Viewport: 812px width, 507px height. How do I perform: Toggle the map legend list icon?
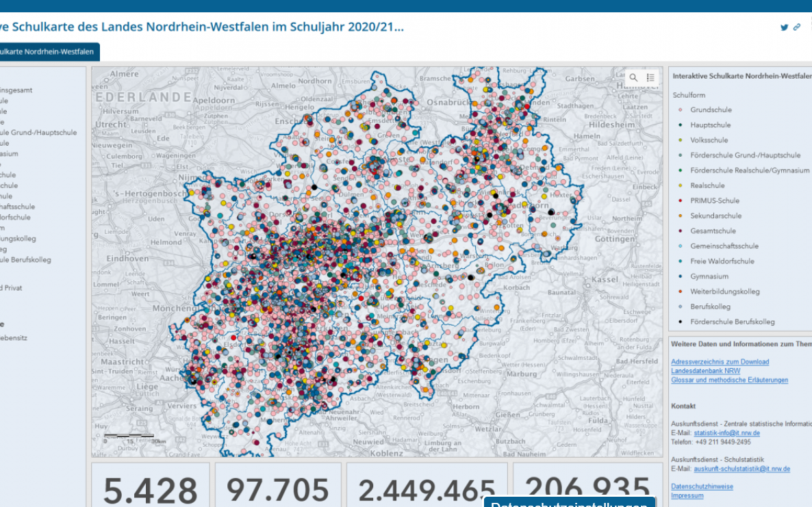(x=650, y=78)
